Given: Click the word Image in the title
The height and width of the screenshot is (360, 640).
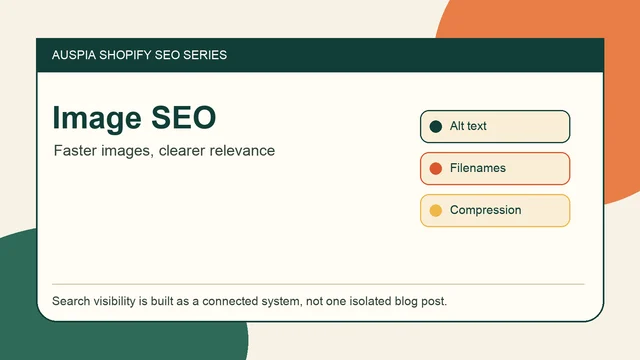Looking at the screenshot, I should (x=97, y=119).
